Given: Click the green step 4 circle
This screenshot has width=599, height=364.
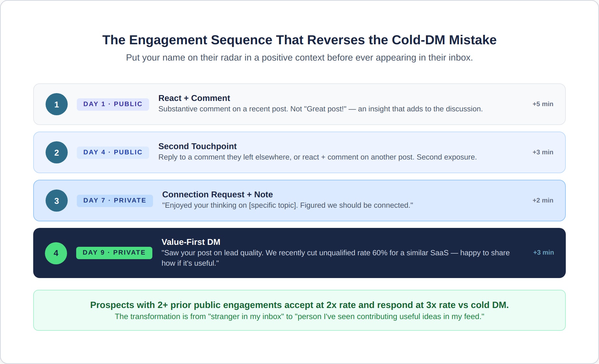Looking at the screenshot, I should [x=56, y=253].
